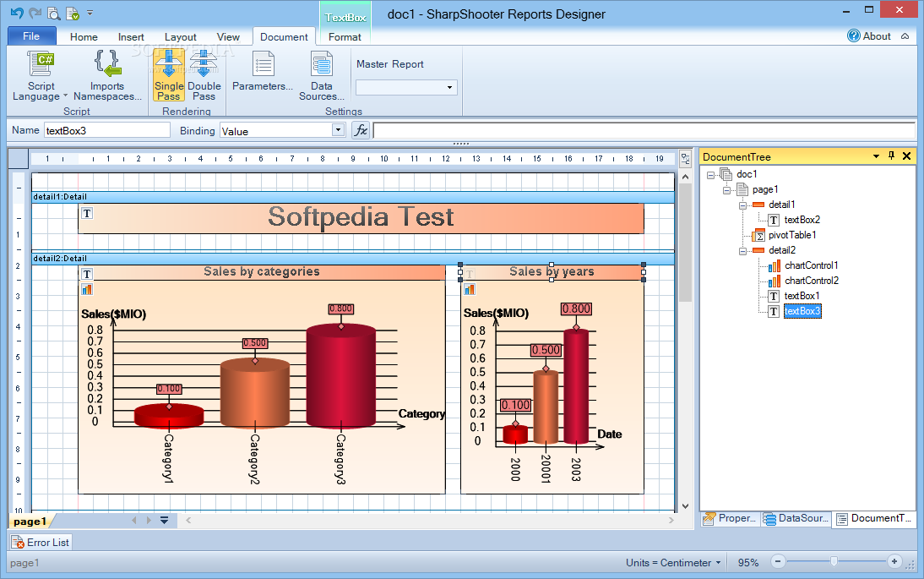The width and height of the screenshot is (924, 579).
Task: Switch to the Format ribbon tab
Action: click(345, 36)
